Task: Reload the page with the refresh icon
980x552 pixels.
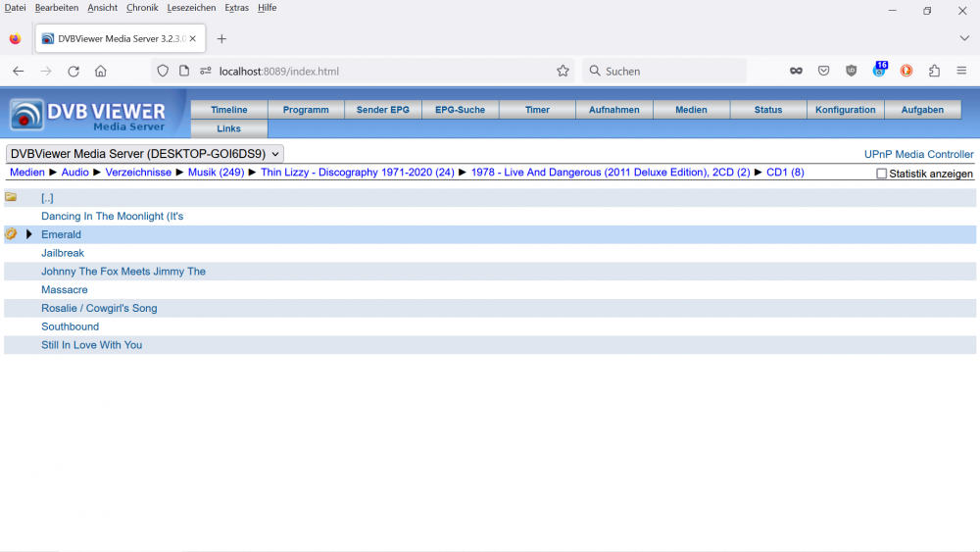Action: 73,72
